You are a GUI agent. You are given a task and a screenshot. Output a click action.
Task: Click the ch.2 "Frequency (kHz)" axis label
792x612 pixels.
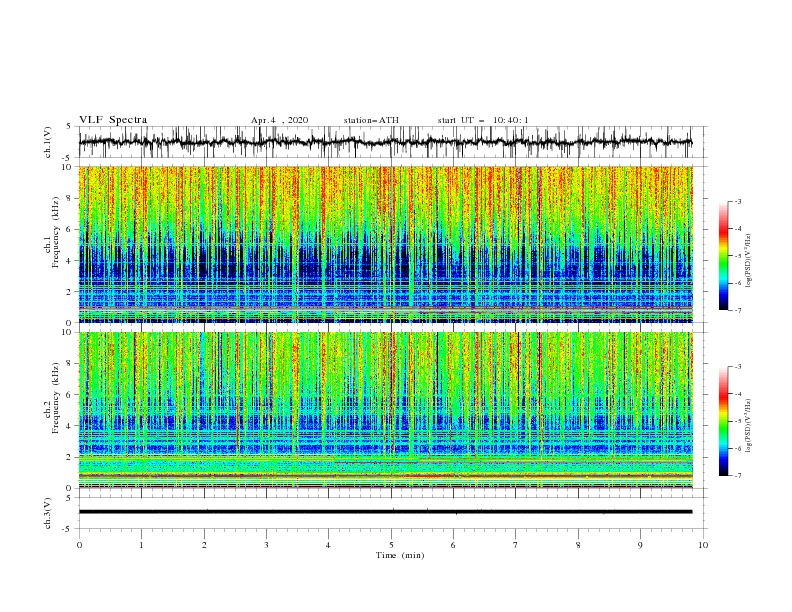coord(54,398)
